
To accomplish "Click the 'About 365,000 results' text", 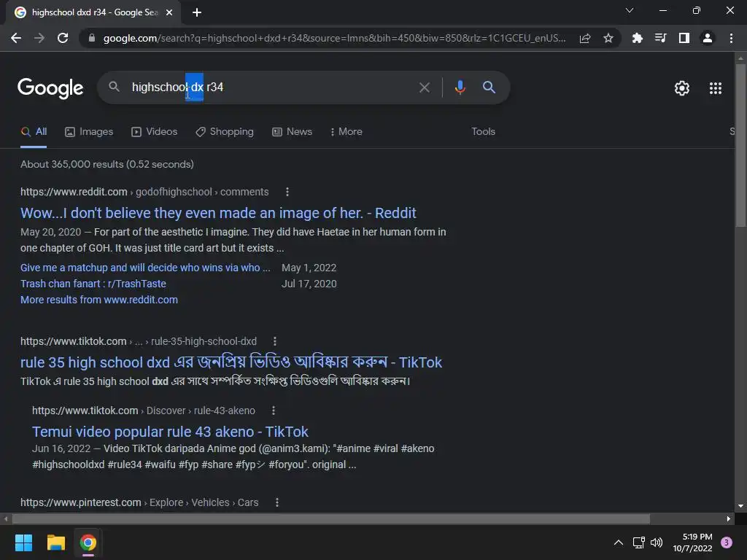I will coord(107,164).
